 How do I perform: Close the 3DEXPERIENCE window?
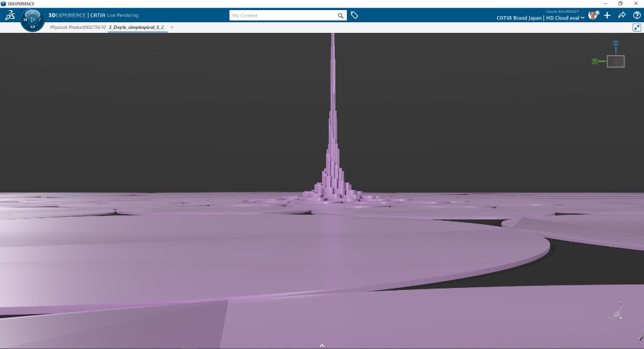tap(636, 4)
